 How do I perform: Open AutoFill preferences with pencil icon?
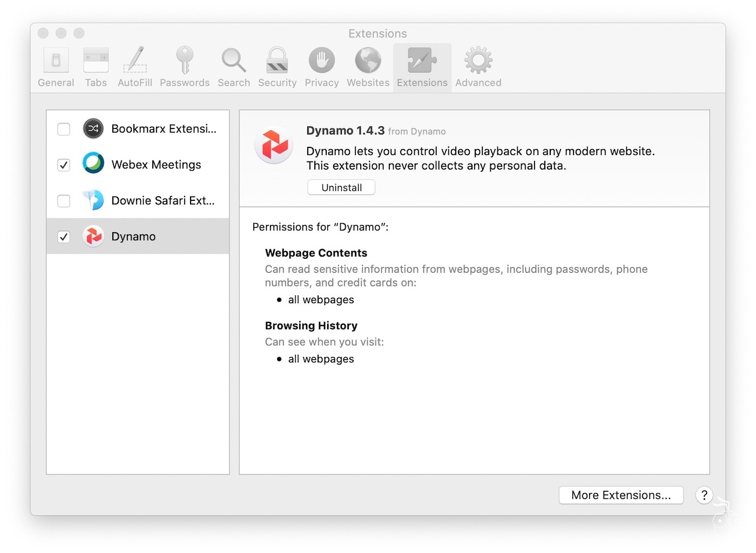tap(135, 67)
